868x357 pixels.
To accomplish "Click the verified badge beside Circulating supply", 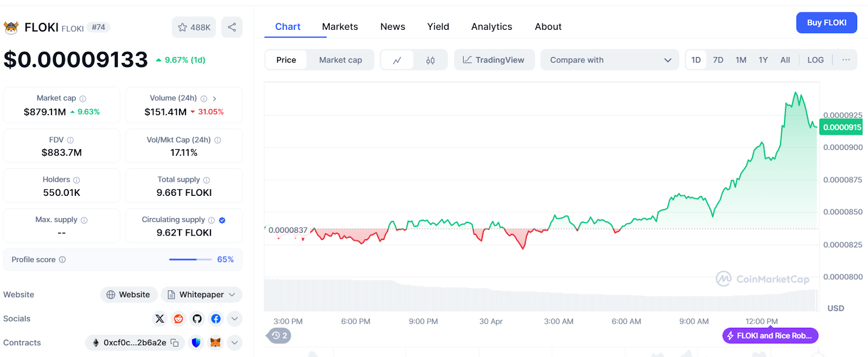I will 222,220.
